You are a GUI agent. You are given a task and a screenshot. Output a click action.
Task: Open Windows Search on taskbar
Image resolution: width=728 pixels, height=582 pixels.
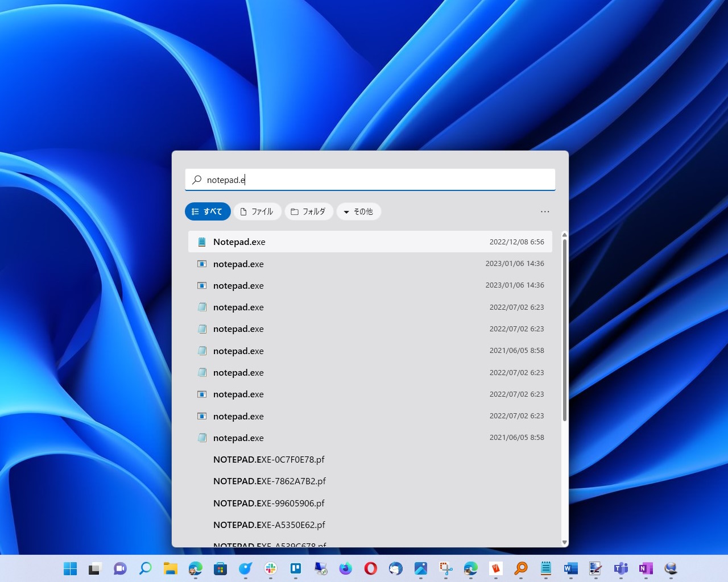[146, 568]
